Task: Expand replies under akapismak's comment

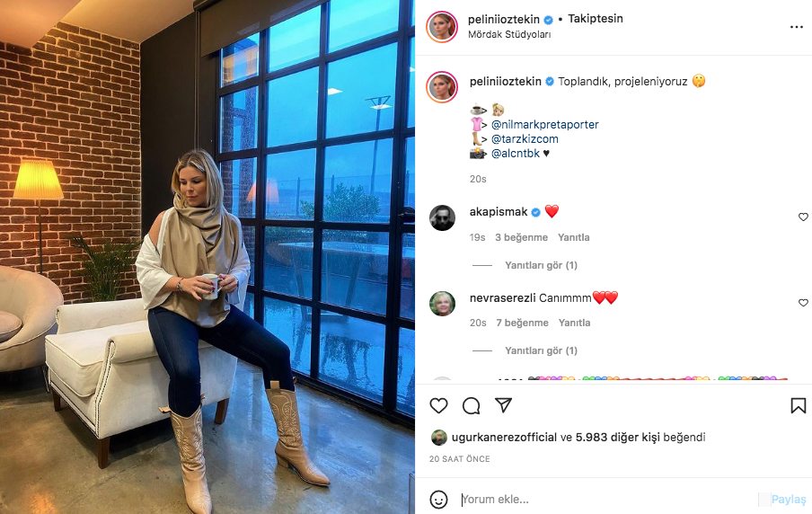Action: [541, 265]
